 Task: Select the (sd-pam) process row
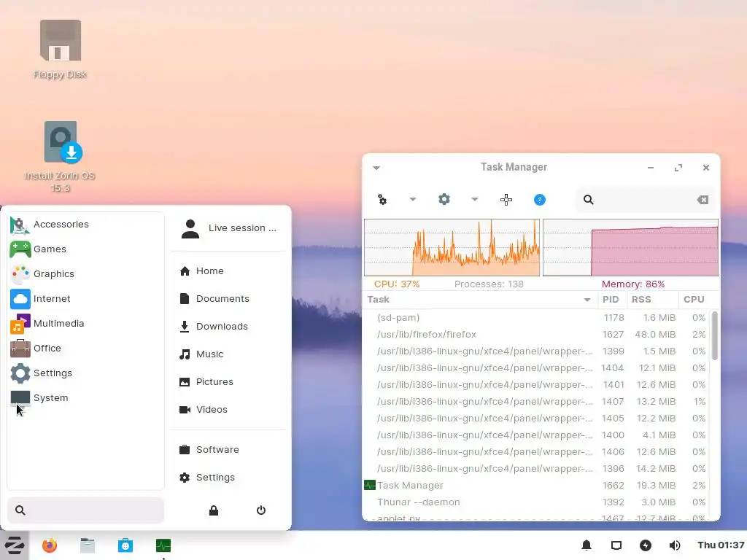536,318
